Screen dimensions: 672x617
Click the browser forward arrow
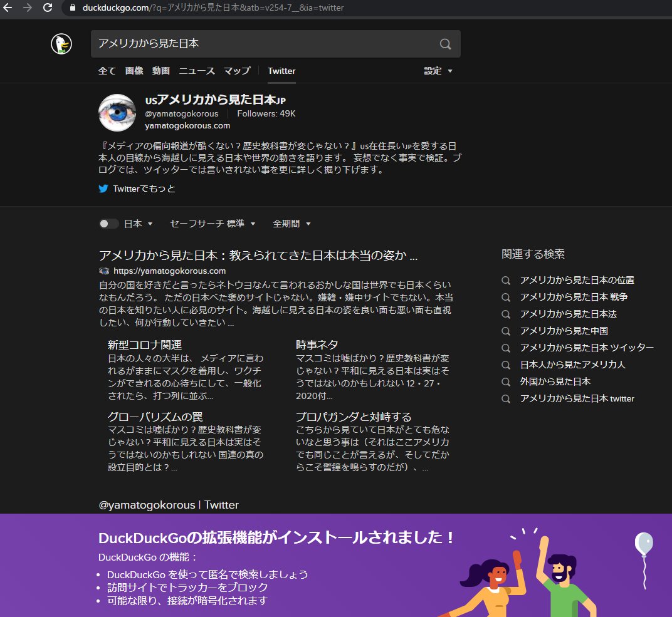tap(28, 8)
